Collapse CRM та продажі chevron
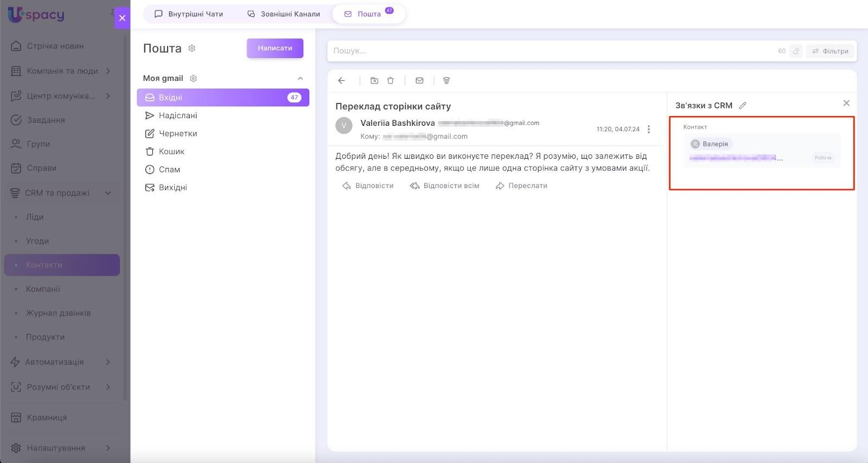This screenshot has width=868, height=463. 108,193
